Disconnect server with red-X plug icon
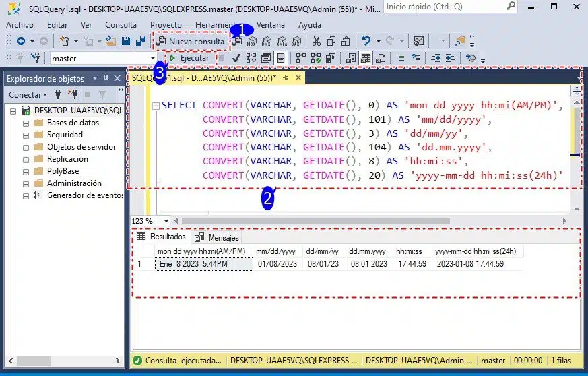Screen dimensions: 588x376 72,95
